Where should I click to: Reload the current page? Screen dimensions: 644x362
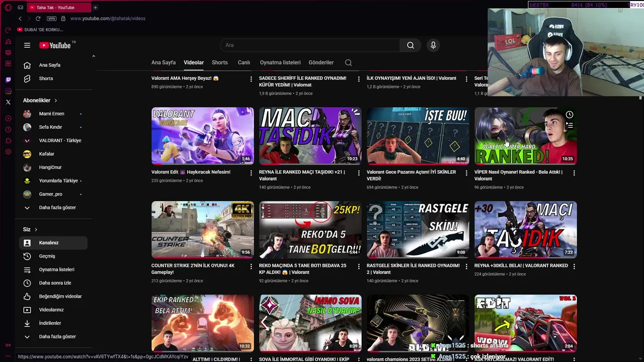click(38, 19)
